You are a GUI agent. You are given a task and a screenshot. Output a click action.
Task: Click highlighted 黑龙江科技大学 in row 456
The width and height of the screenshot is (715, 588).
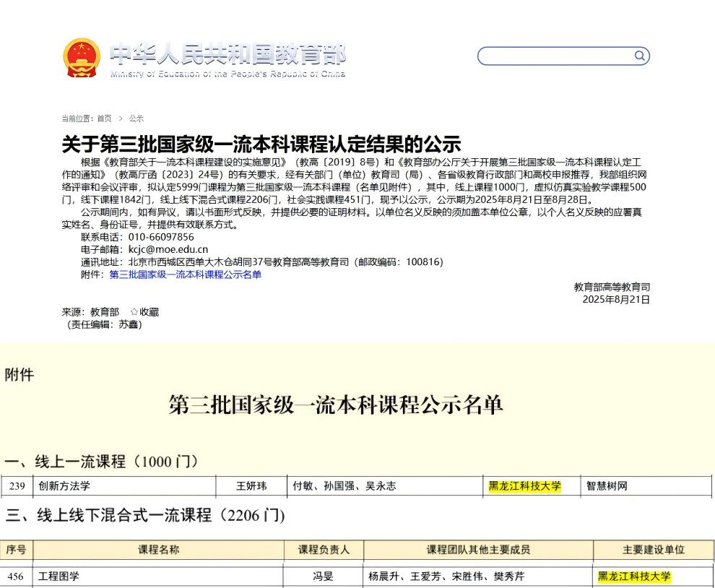point(634,576)
